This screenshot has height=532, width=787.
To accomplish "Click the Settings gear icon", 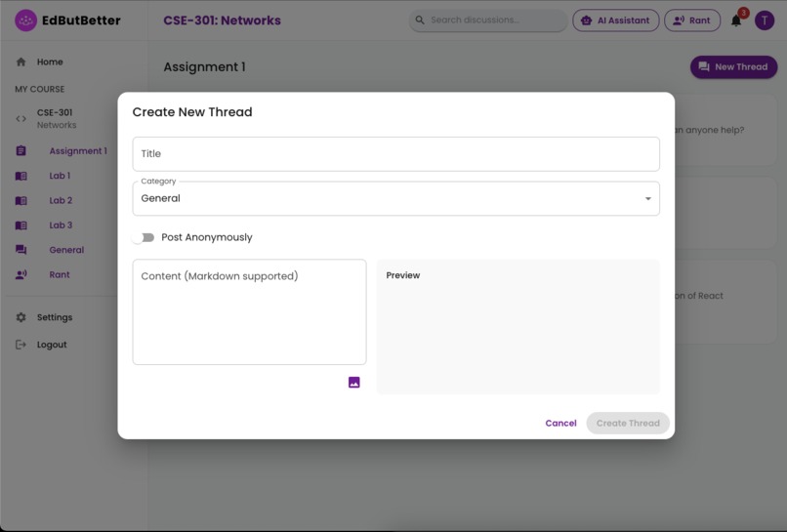I will (21, 317).
